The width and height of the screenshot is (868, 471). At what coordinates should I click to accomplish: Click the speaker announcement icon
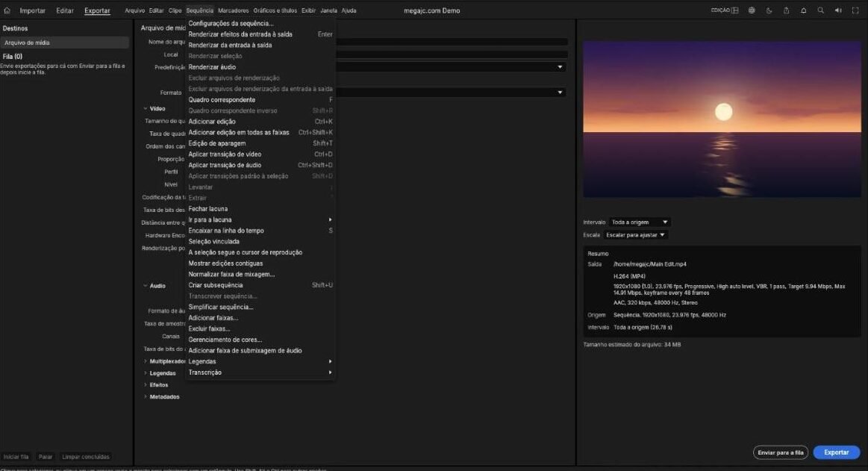(838, 10)
